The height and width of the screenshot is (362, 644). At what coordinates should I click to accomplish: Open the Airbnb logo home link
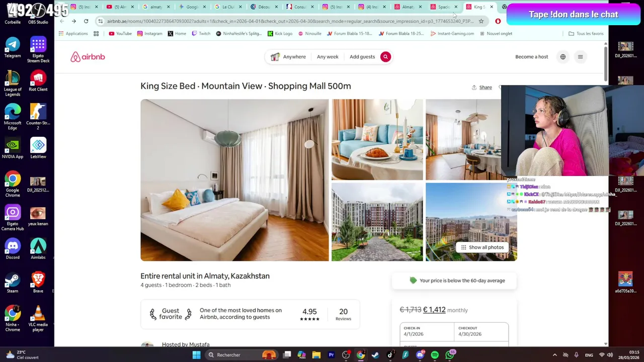[88, 57]
